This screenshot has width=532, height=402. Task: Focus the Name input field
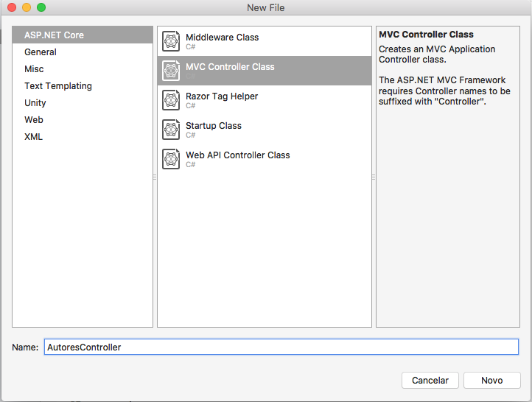coord(281,347)
